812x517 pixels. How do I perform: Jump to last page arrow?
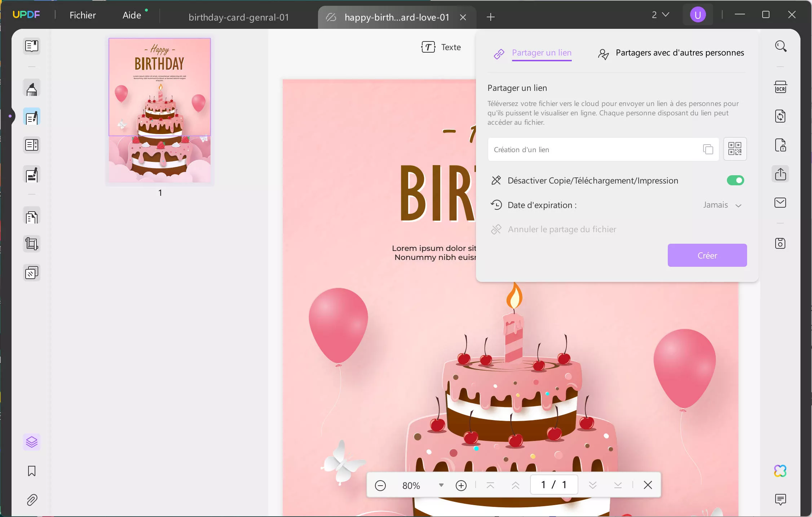pos(618,485)
